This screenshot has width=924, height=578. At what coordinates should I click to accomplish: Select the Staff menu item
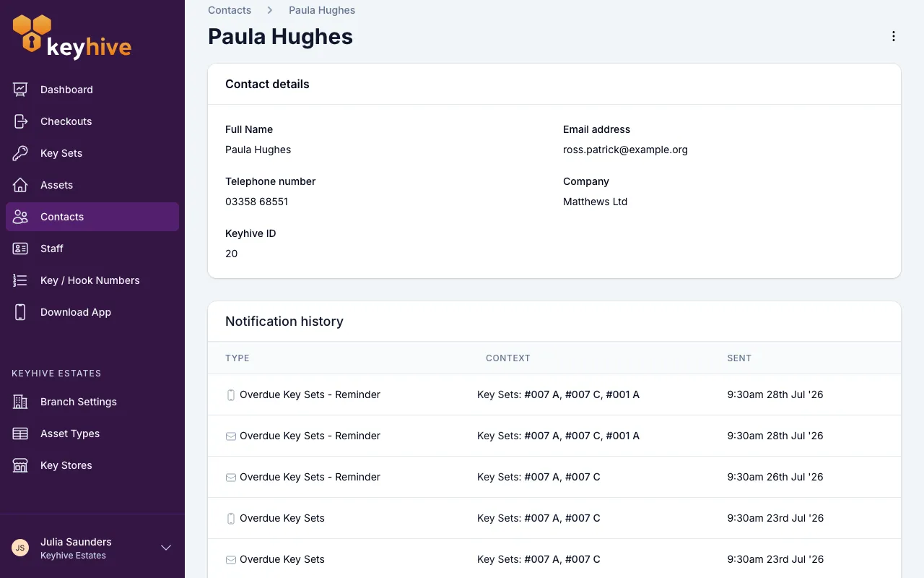coord(92,249)
